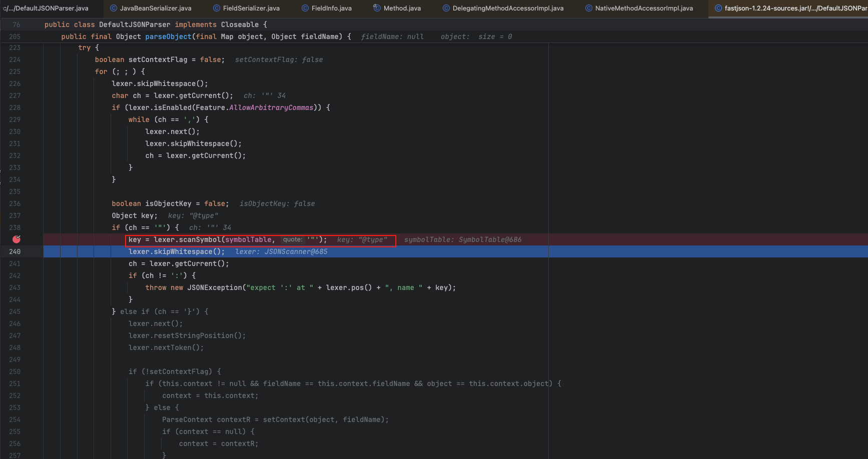Click the NativeMethodAccessorImpl.java tab icon
868x459 pixels.
pyautogui.click(x=589, y=8)
